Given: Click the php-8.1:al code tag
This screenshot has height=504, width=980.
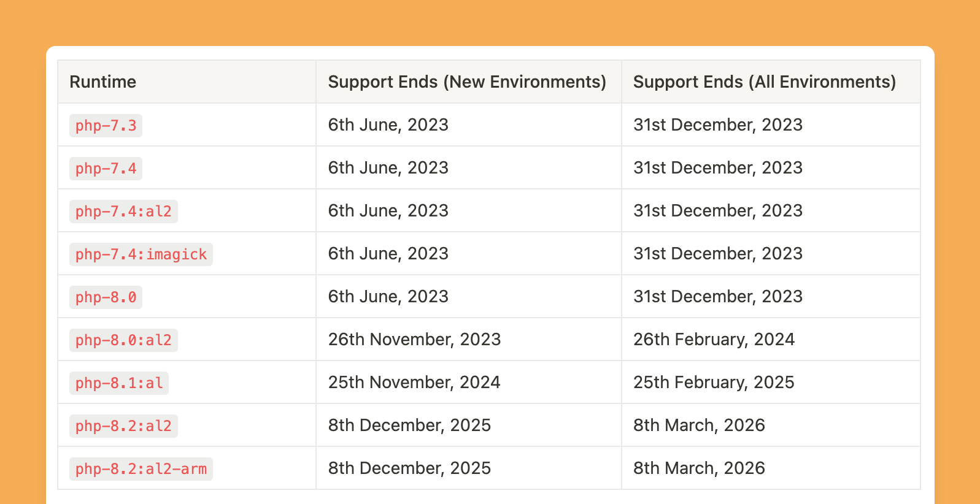Looking at the screenshot, I should click(x=119, y=383).
